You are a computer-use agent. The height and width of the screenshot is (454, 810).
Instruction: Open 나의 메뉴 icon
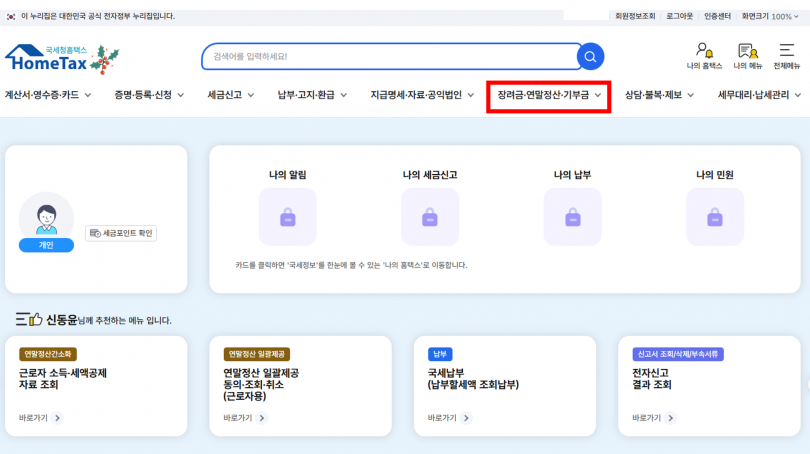click(747, 56)
